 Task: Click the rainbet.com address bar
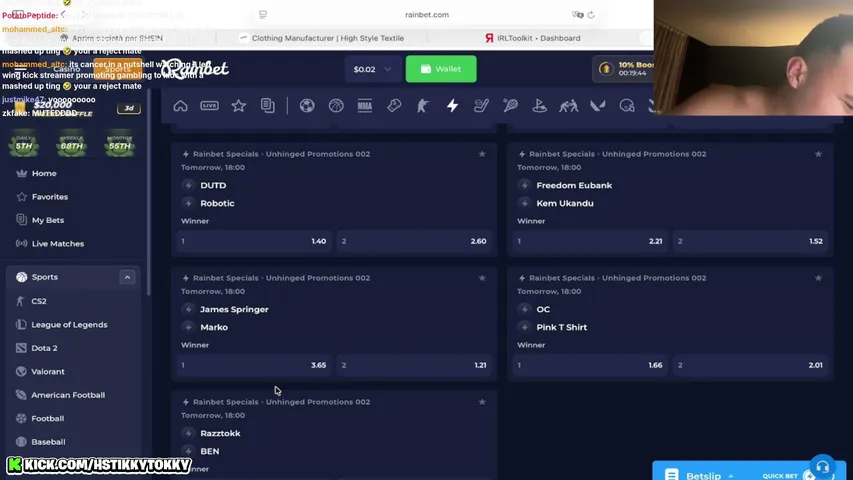pos(426,15)
